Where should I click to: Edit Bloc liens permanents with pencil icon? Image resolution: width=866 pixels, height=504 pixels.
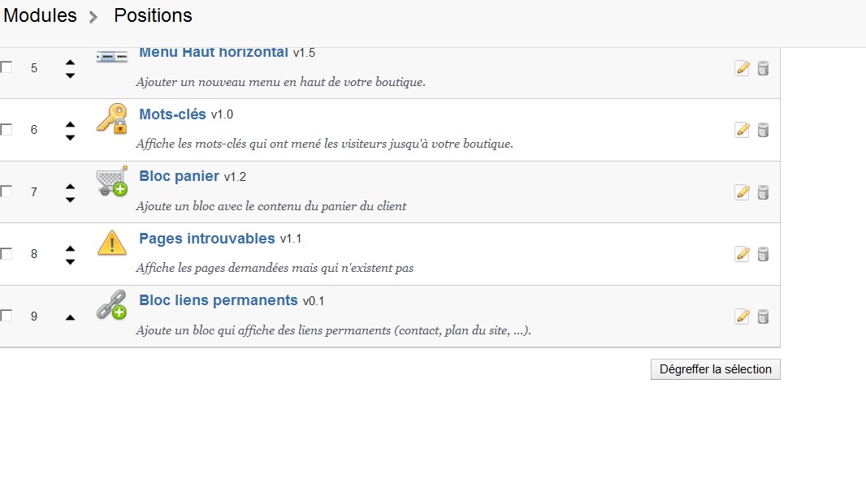tap(743, 317)
